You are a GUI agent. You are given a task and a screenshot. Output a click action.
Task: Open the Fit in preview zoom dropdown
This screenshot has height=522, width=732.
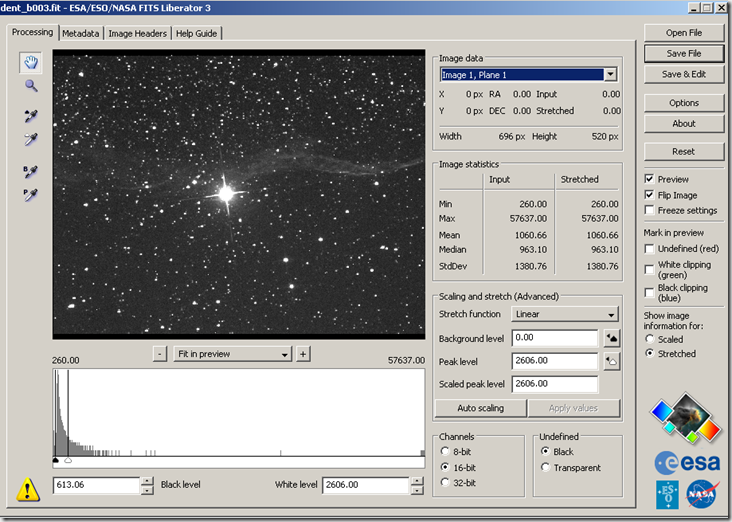tap(232, 354)
